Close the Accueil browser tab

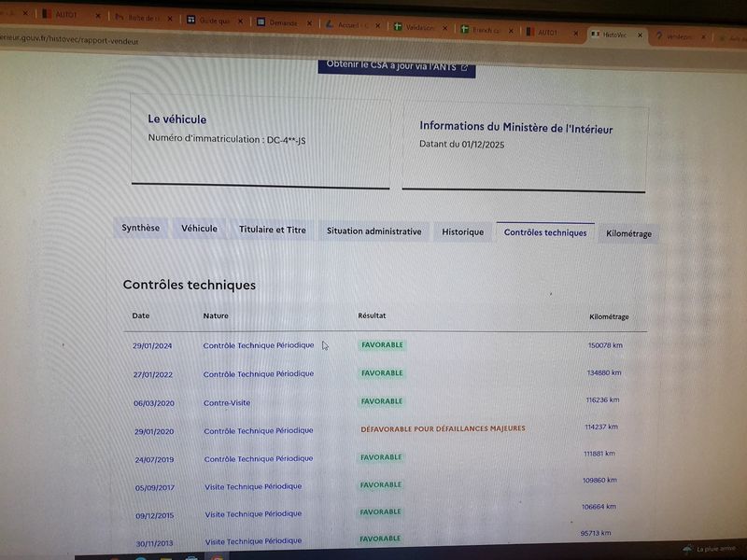tap(377, 26)
